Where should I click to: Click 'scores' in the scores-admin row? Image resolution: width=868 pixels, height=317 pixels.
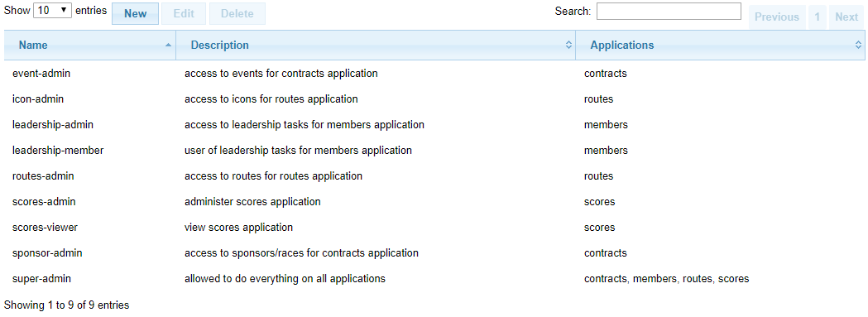pyautogui.click(x=600, y=202)
